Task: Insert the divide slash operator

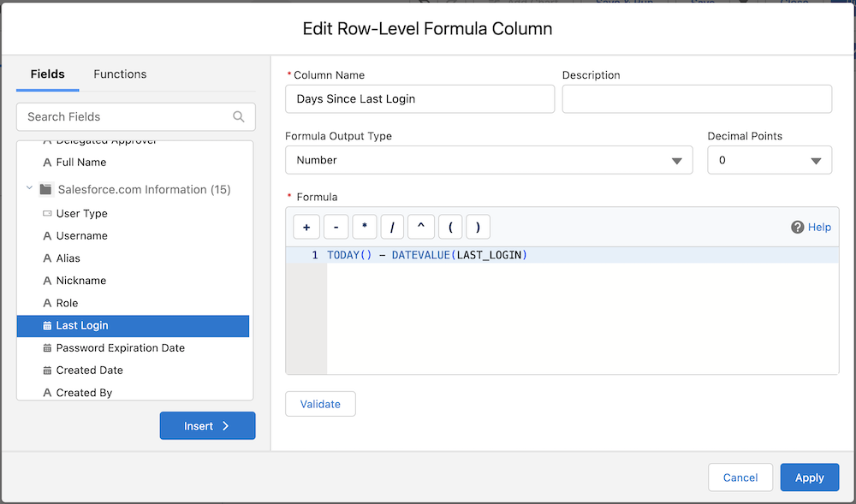Action: pyautogui.click(x=392, y=227)
